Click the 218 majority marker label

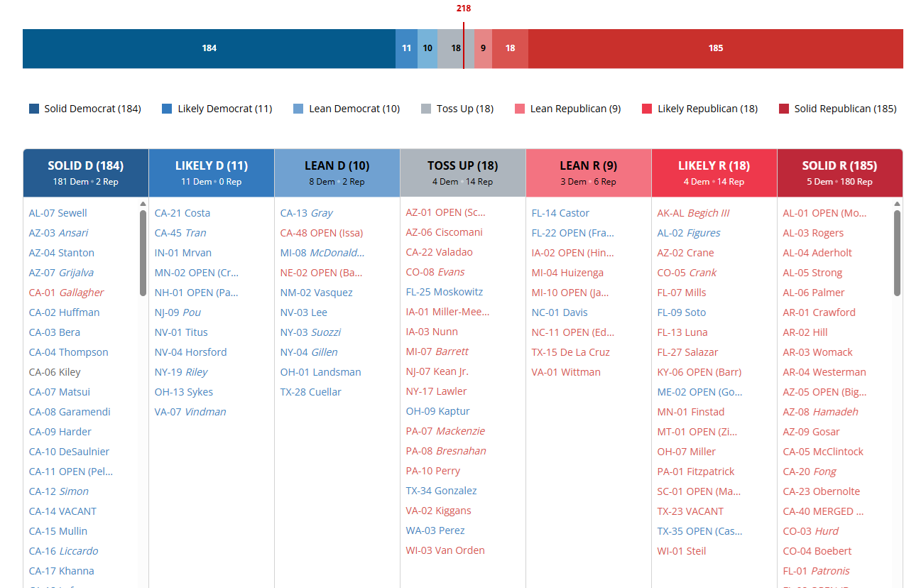pos(464,9)
